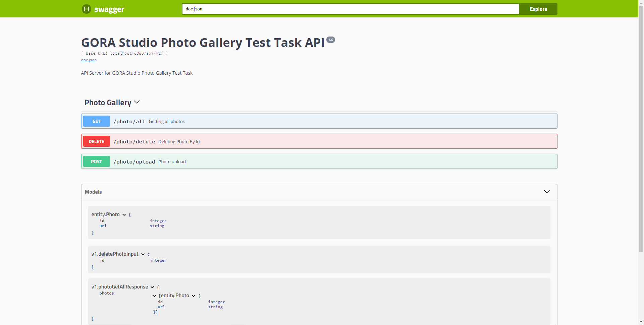
Task: Click the v1.deletePhotoInput model name
Action: point(115,254)
